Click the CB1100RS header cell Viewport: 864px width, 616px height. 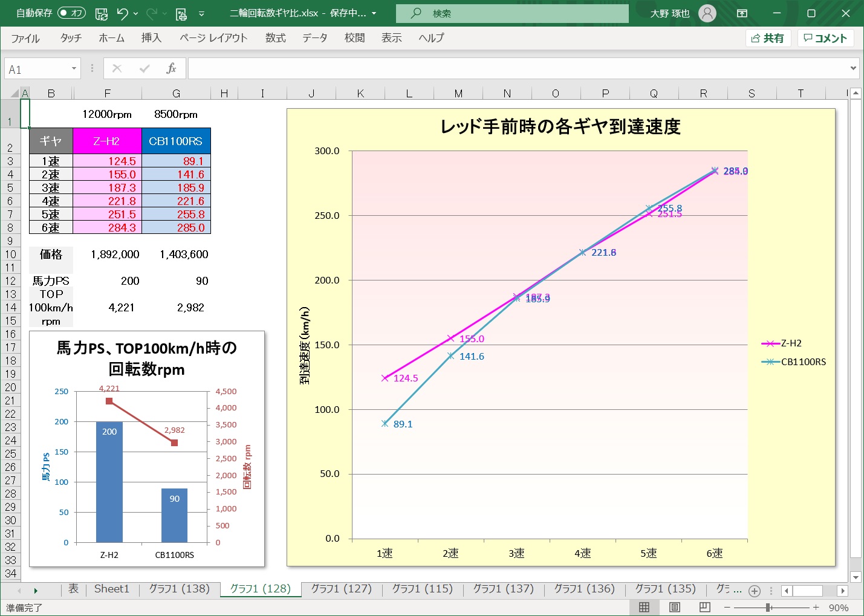coord(176,141)
